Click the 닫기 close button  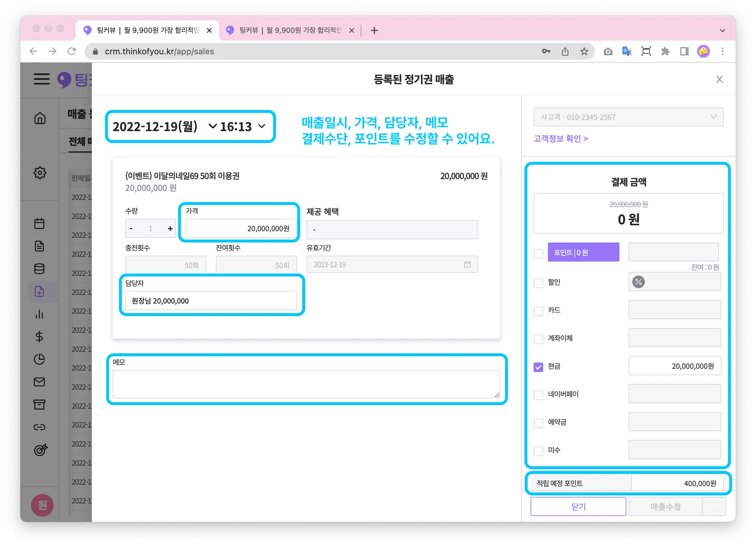578,506
